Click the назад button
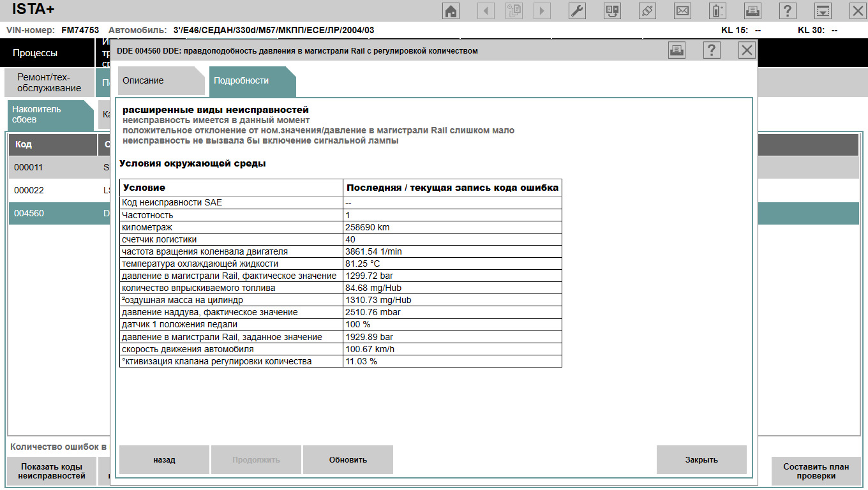Viewport: 868px width, 490px height. tap(164, 459)
